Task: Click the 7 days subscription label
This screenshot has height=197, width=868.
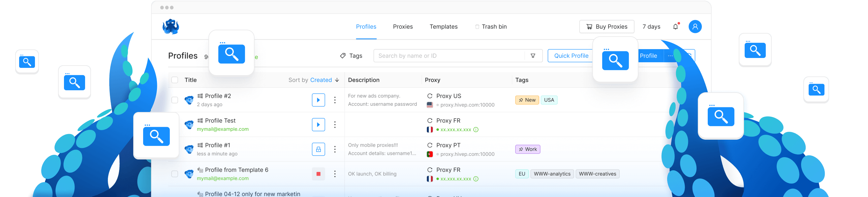Action: click(x=651, y=27)
